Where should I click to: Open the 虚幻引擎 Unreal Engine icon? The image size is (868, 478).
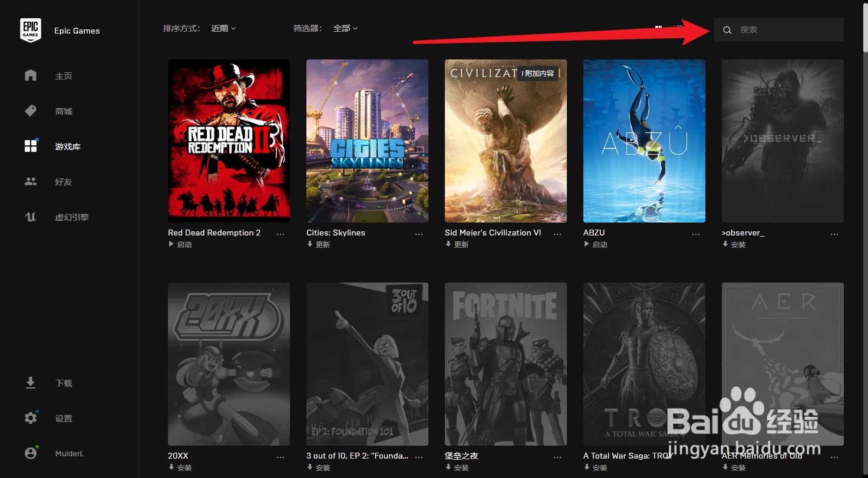coord(31,217)
